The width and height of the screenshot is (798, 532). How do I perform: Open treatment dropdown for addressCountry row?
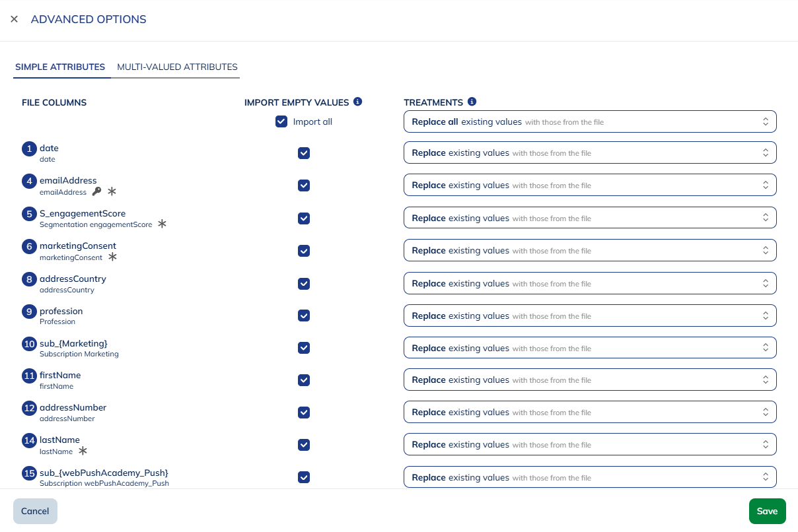pos(589,283)
